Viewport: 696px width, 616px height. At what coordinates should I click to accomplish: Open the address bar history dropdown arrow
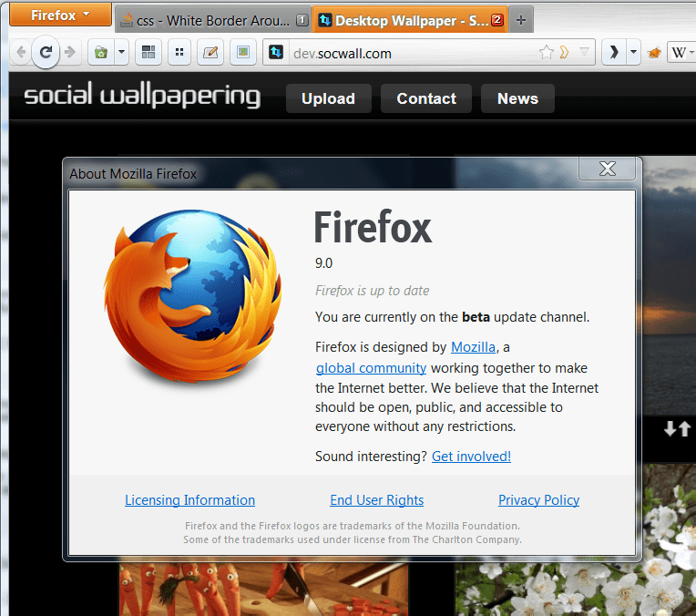click(x=584, y=53)
